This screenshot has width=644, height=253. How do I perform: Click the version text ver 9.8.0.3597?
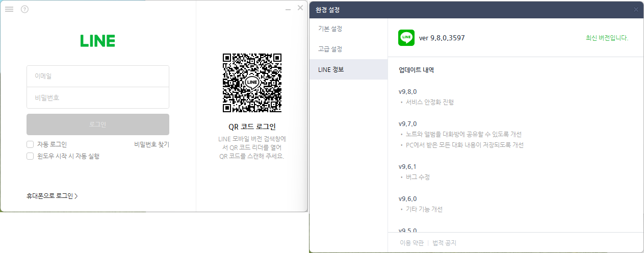coord(442,38)
